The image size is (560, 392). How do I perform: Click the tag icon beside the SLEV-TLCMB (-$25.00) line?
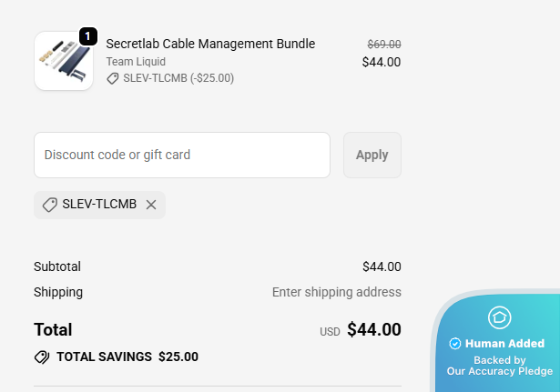[113, 78]
